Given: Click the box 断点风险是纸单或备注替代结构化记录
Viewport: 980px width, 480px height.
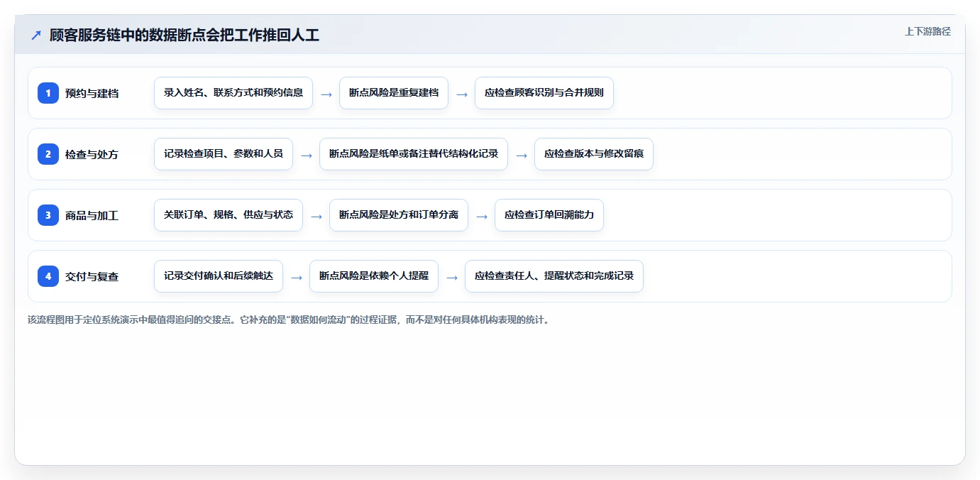Looking at the screenshot, I should 414,154.
